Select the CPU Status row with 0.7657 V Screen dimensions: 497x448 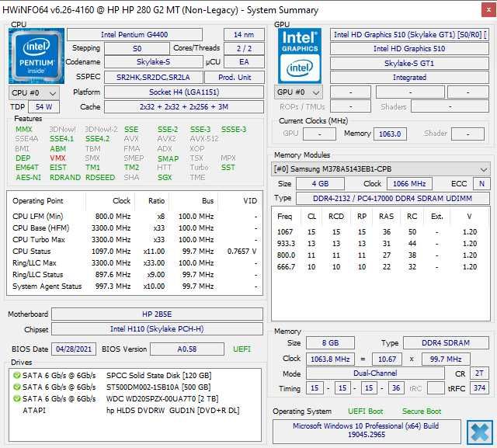[x=134, y=252]
